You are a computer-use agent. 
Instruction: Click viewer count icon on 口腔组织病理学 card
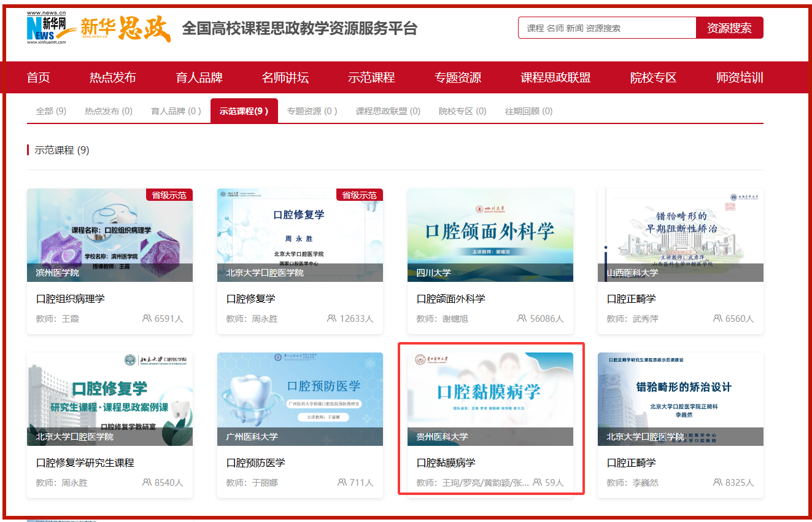pyautogui.click(x=147, y=319)
